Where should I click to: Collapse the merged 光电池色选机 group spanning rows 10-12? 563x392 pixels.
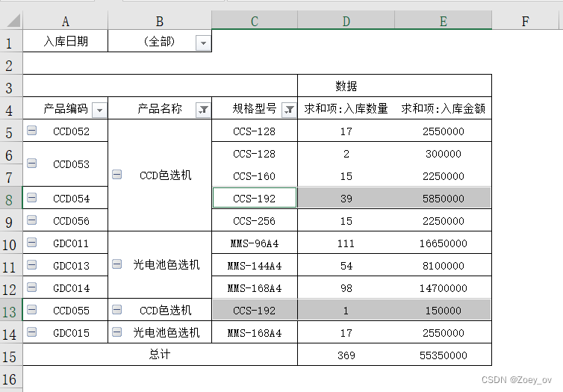(116, 264)
